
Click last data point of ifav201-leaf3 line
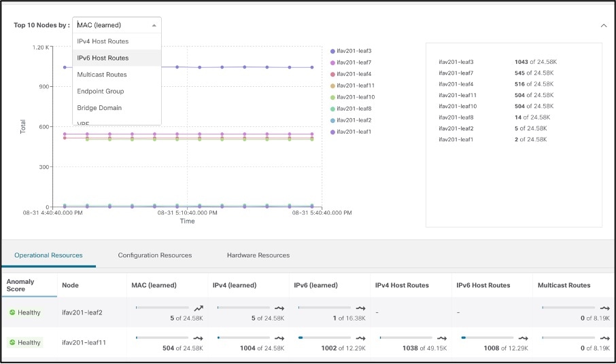tap(312, 67)
